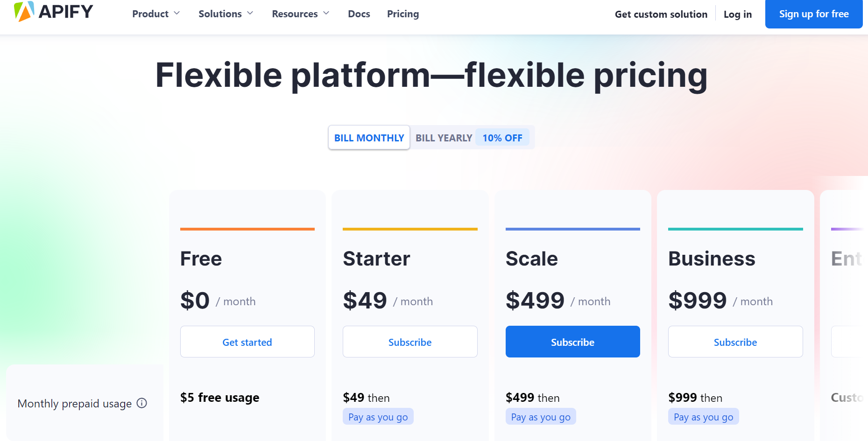Subscribe to the Starter plan

tap(410, 342)
